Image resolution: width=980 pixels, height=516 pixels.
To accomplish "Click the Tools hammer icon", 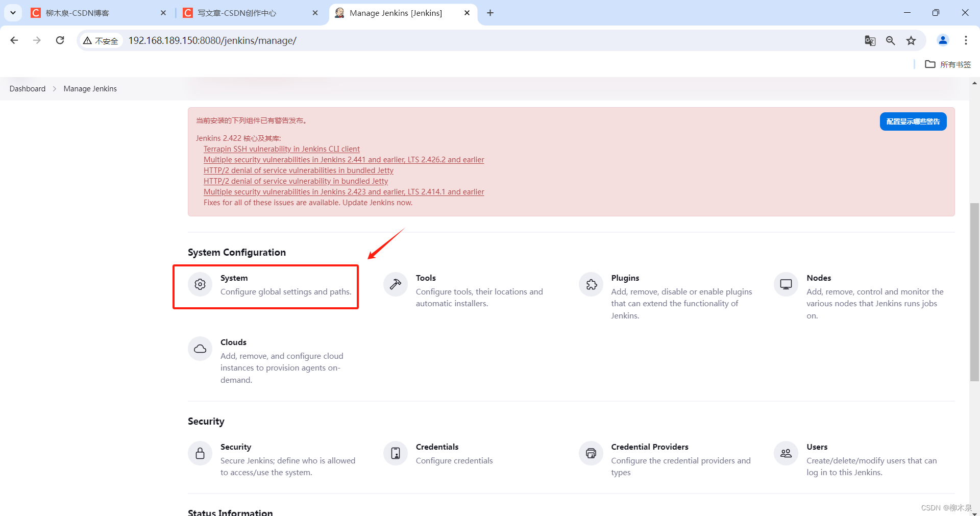I will coord(396,284).
